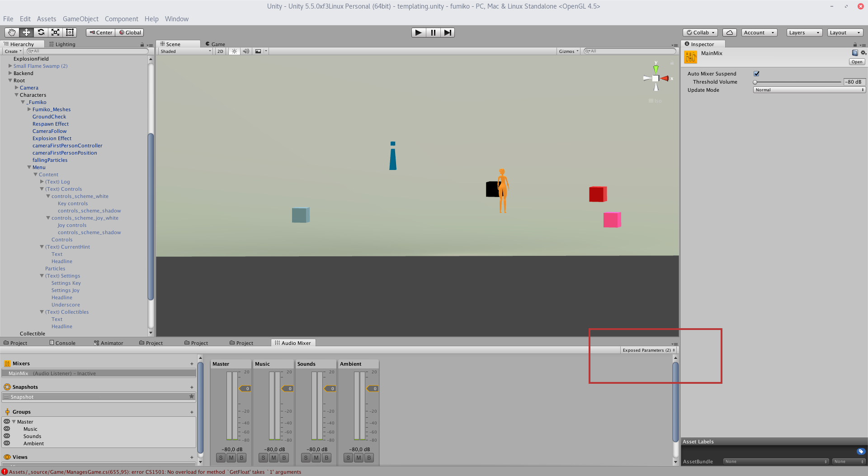Toggle scene audio with the speaker icon
Image resolution: width=868 pixels, height=476 pixels.
245,51
